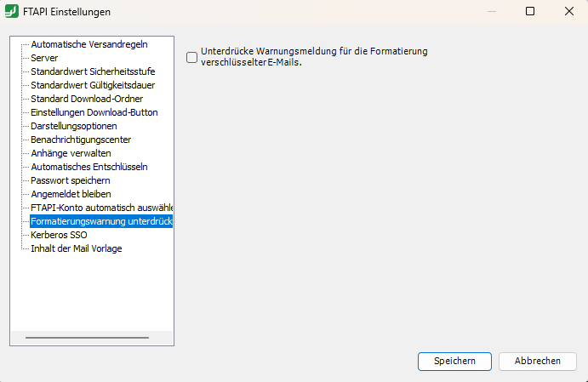Select Passwort speichern entry
The height and width of the screenshot is (382, 588).
pos(71,180)
